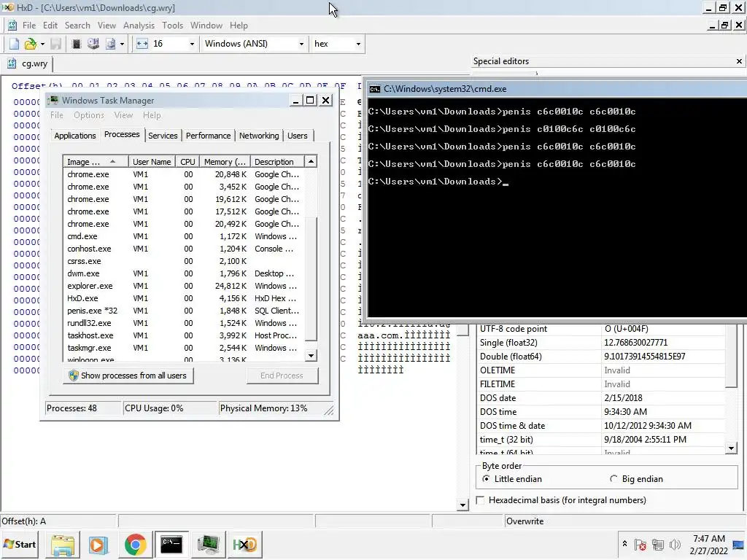
Task: Close the Special editors panel
Action: (x=739, y=61)
